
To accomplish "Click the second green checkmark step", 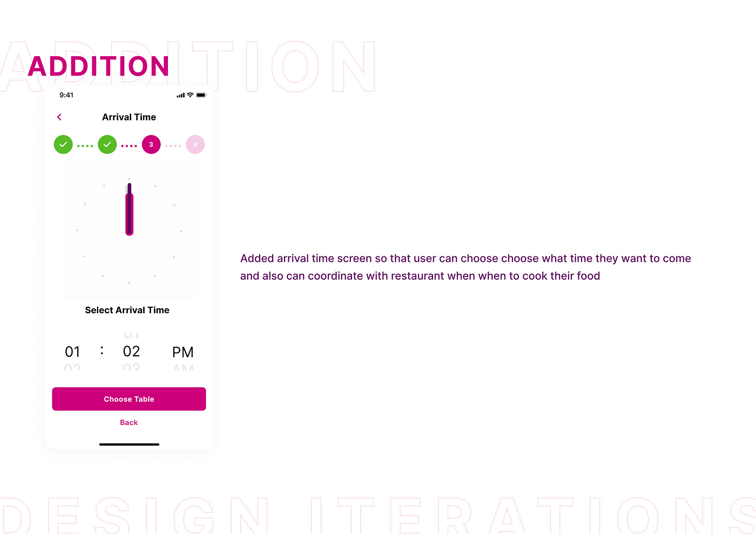I will (107, 145).
